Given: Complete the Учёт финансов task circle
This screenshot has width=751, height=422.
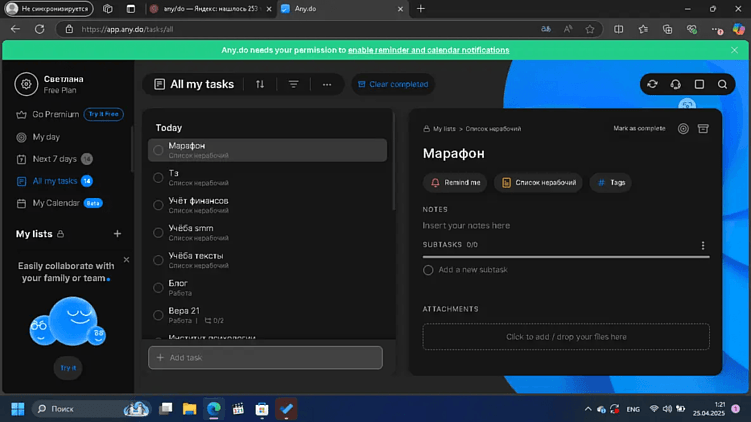Looking at the screenshot, I should click(x=158, y=205).
